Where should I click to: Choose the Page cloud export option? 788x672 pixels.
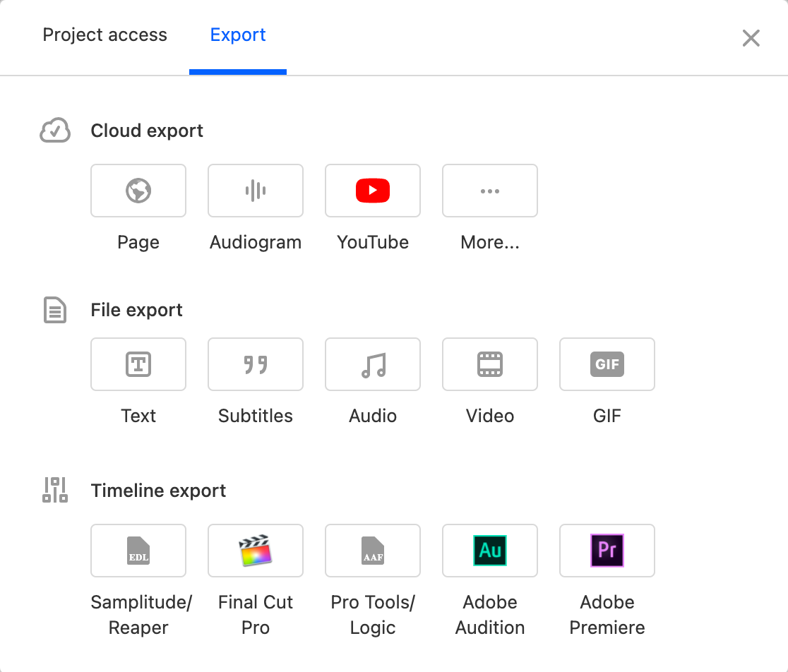[138, 191]
